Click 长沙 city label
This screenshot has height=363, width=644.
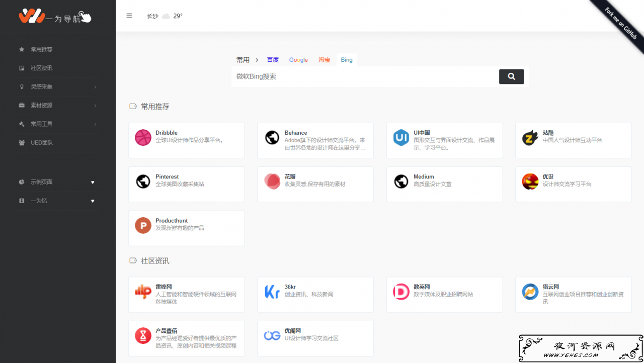152,16
